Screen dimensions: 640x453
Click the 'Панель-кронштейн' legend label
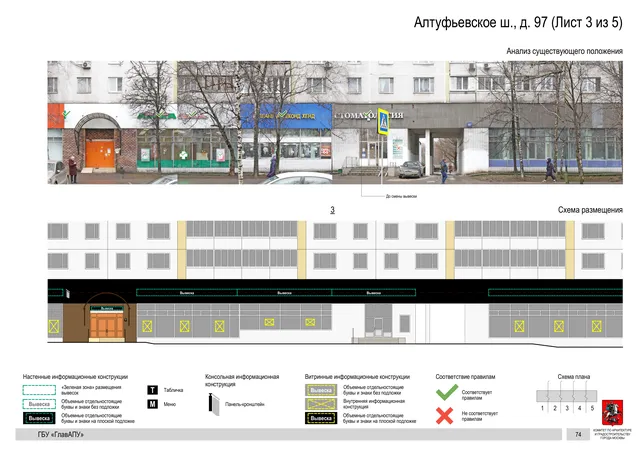[x=244, y=404]
